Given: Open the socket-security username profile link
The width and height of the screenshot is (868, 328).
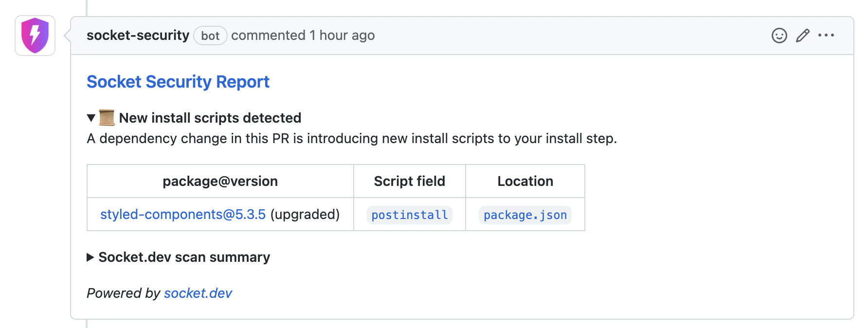Looking at the screenshot, I should tap(138, 36).
